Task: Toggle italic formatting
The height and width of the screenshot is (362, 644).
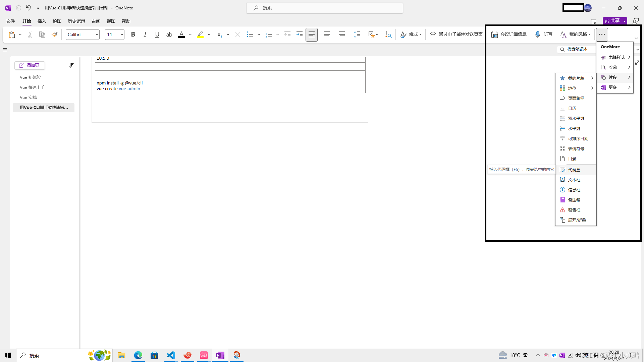Action: click(145, 35)
